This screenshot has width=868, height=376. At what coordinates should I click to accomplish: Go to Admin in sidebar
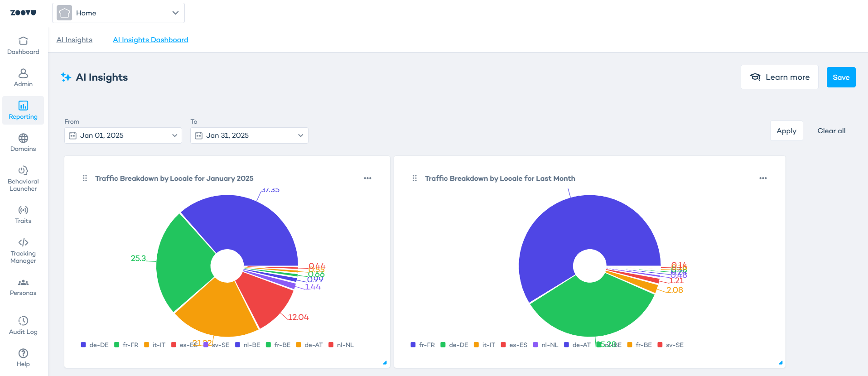coord(23,77)
